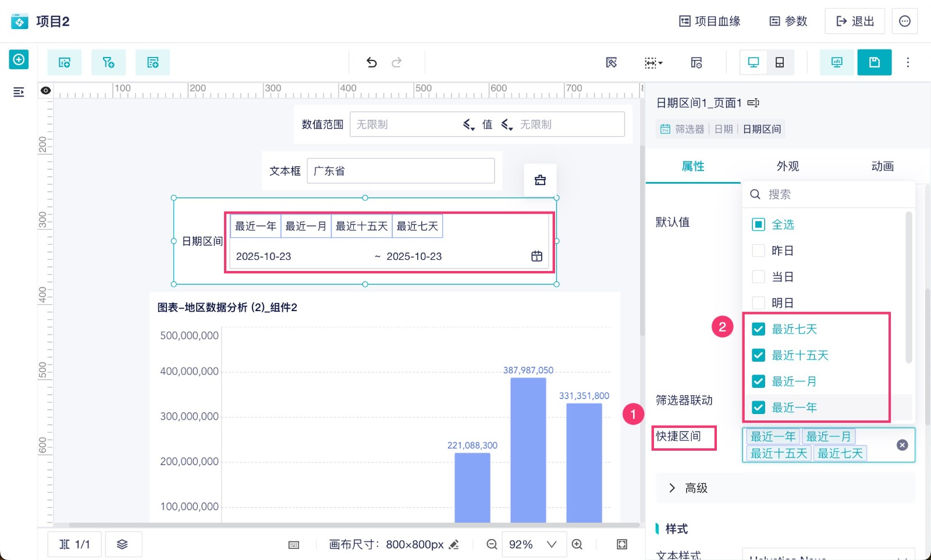This screenshot has height=560, width=931.
Task: Select the 最近十五天 quick range button
Action: coord(362,226)
